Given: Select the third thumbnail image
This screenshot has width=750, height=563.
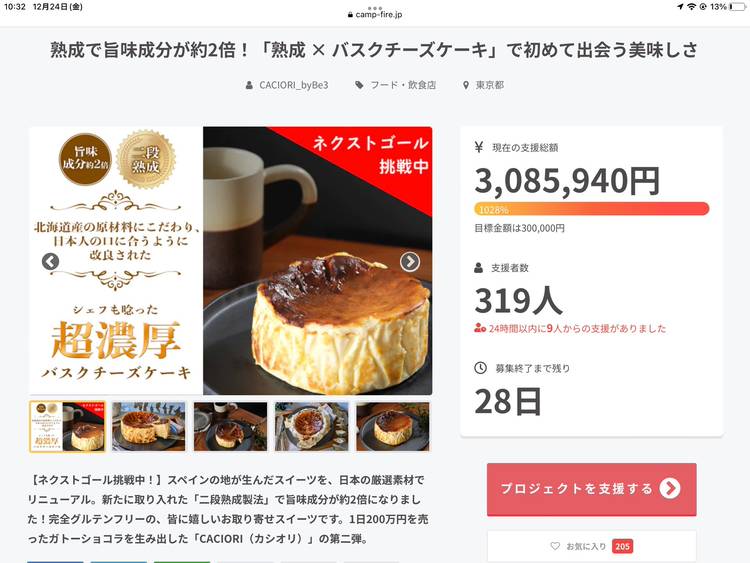Looking at the screenshot, I should click(x=230, y=426).
